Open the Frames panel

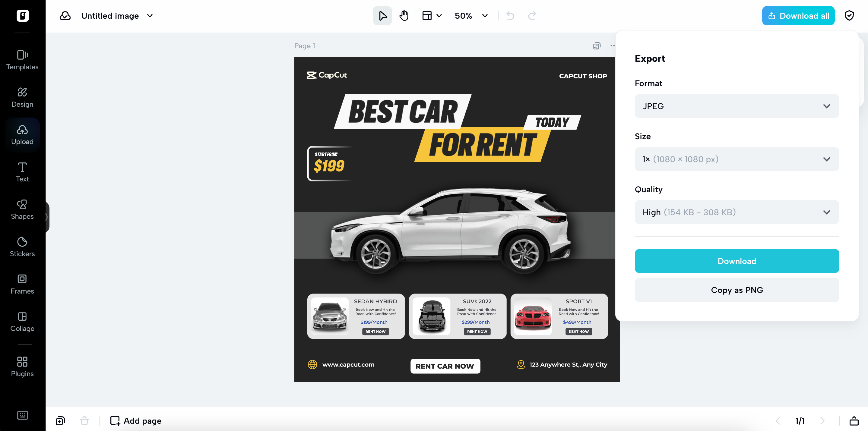[22, 284]
